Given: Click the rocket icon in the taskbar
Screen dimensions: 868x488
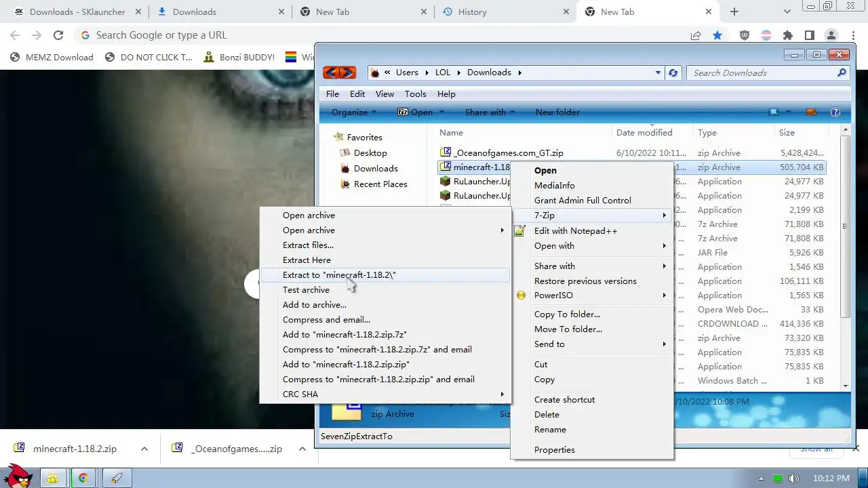Looking at the screenshot, I should (x=116, y=478).
